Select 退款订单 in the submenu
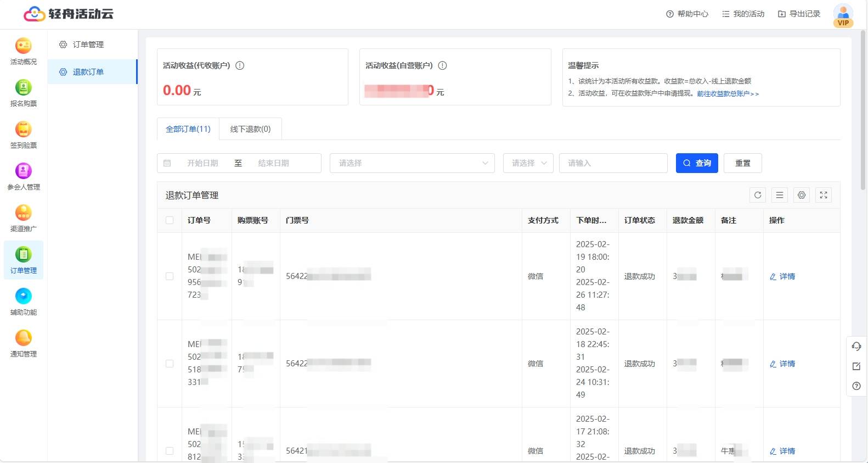The width and height of the screenshot is (868, 463). 92,72
